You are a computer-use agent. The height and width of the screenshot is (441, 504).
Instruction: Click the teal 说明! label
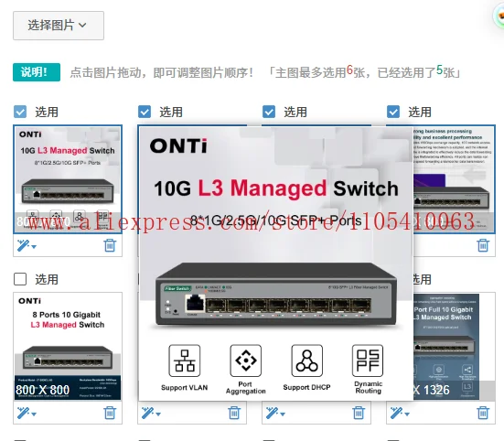(37, 72)
